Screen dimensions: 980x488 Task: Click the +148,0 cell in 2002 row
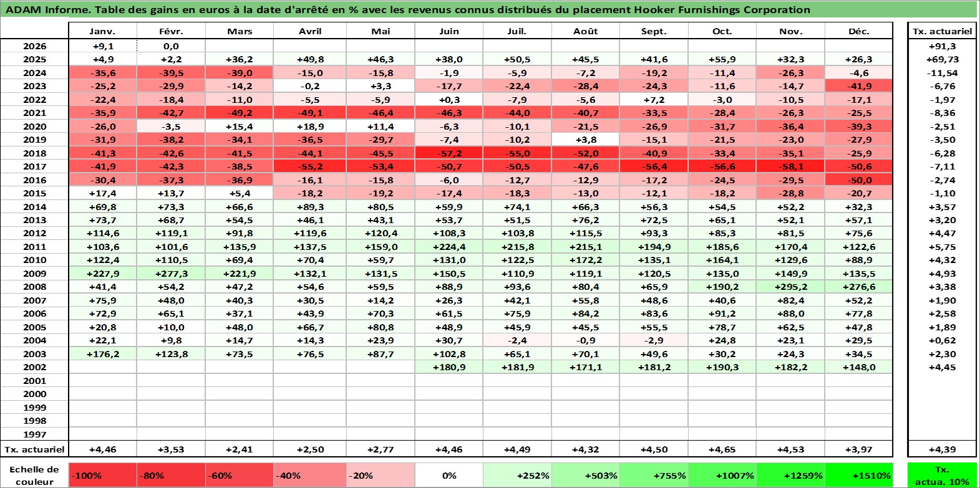[859, 367]
